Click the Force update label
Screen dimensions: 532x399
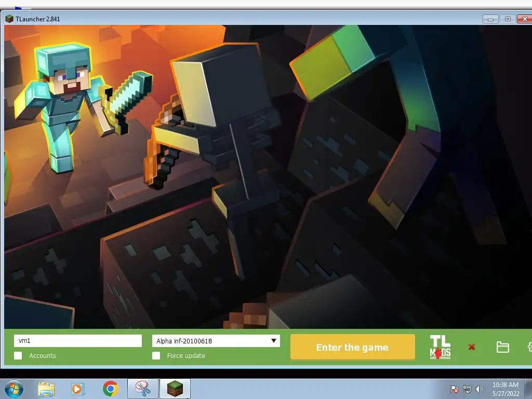(x=186, y=355)
